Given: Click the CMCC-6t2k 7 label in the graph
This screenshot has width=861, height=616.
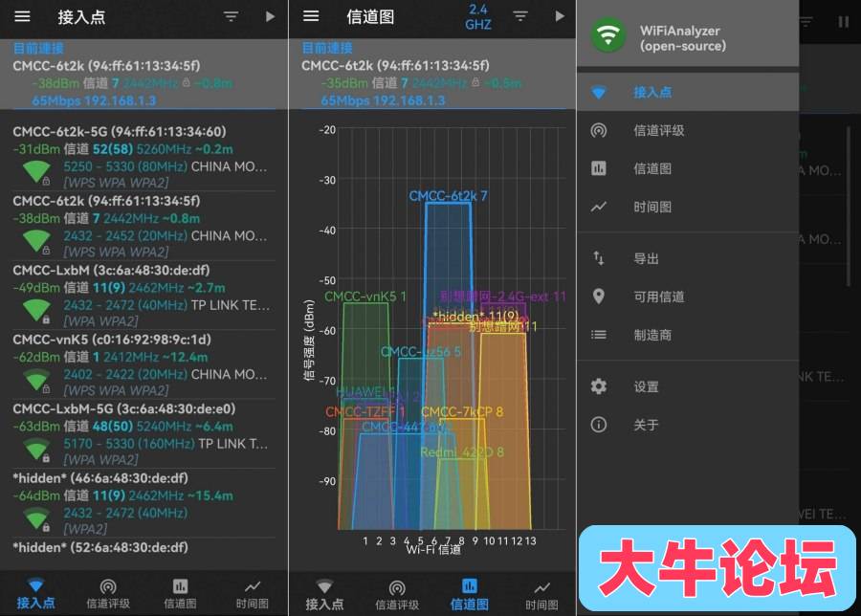Looking at the screenshot, I should click(448, 196).
